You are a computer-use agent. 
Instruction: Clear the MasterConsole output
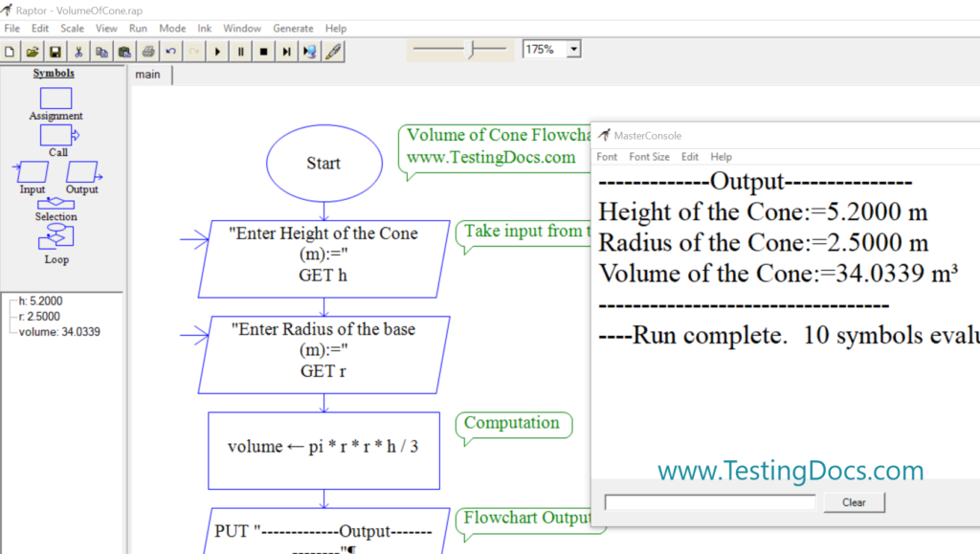853,501
